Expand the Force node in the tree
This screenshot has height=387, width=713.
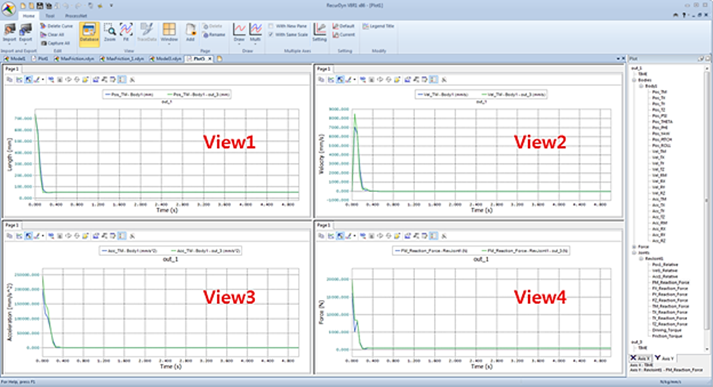click(634, 247)
